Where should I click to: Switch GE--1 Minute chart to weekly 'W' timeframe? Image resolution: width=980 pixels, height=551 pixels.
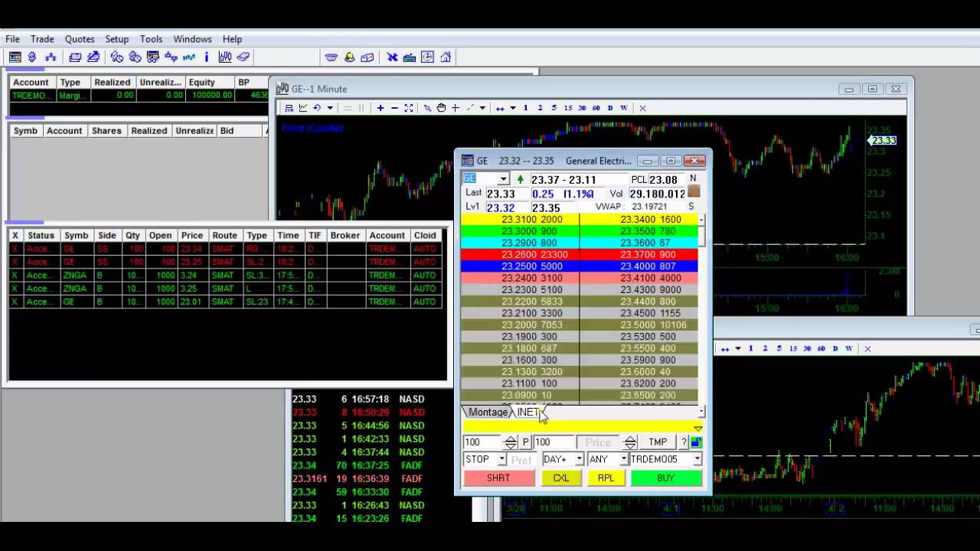[x=624, y=108]
